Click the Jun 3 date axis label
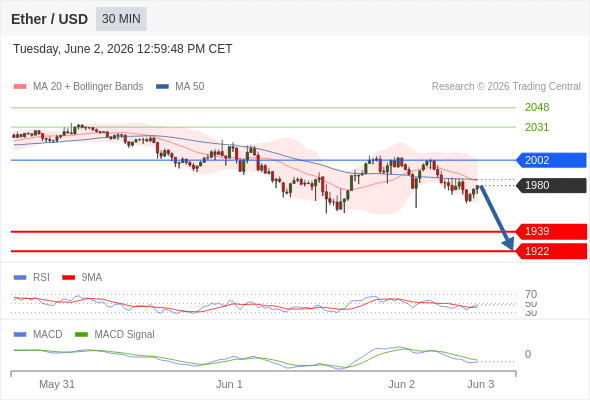The height and width of the screenshot is (400, 590). click(x=481, y=384)
